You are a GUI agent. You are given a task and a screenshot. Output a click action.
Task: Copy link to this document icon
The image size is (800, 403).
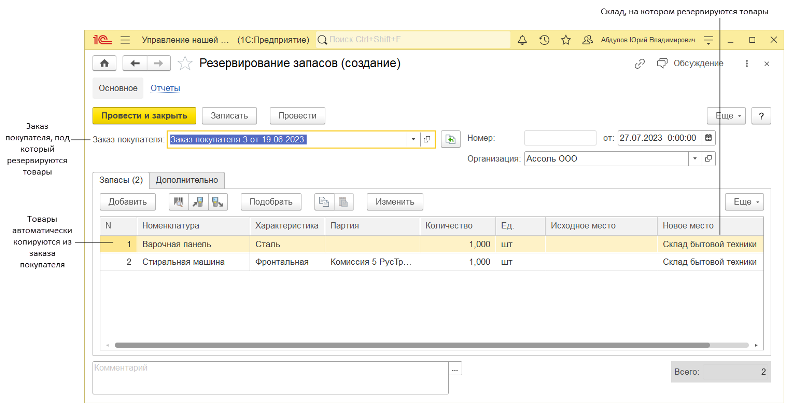[639, 64]
